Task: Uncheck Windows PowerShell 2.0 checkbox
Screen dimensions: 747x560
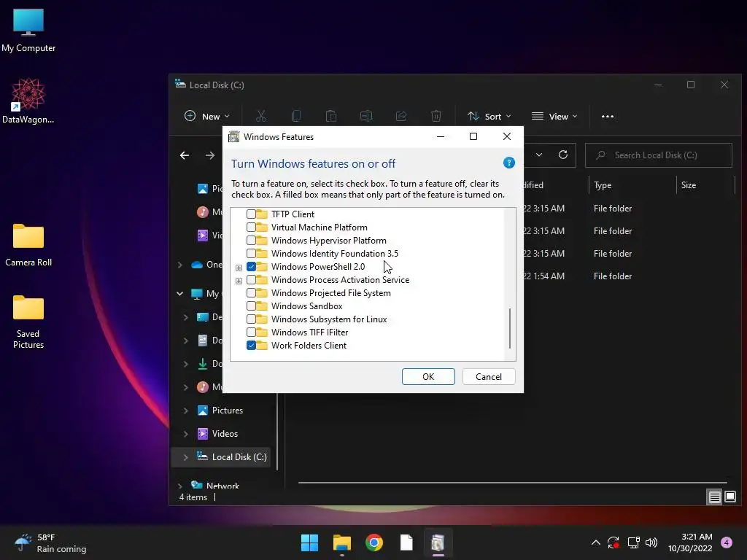Action: point(251,267)
